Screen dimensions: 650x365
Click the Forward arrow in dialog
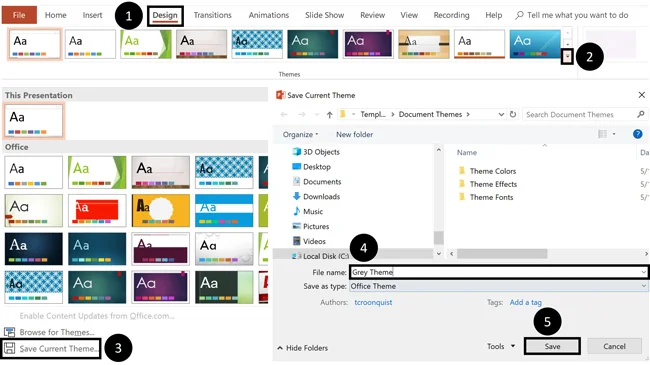click(302, 114)
